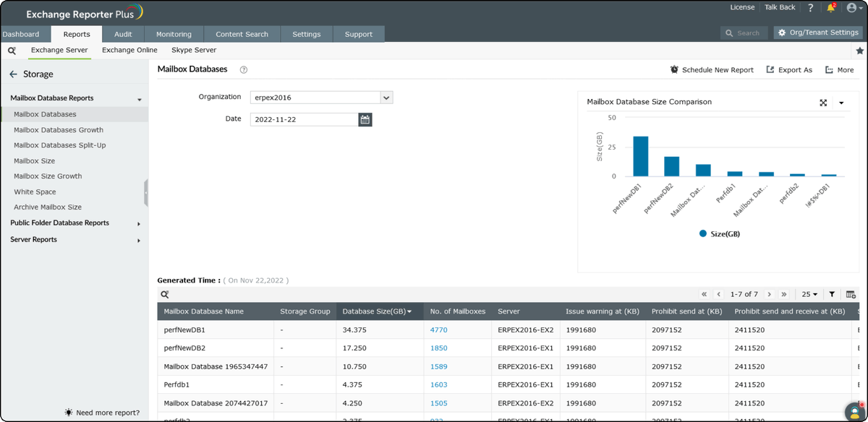Open the calendar date picker for Date field
Screen dimensions: 868x422
(365, 119)
